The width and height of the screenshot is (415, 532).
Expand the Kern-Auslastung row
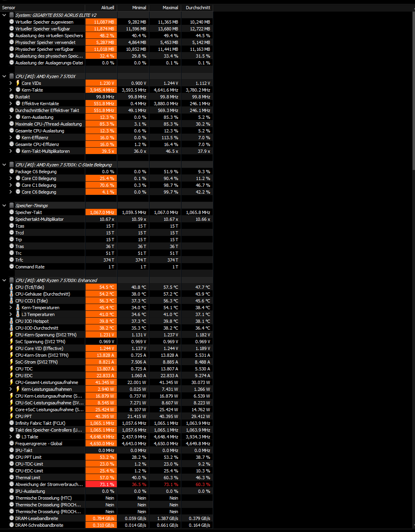11,117
